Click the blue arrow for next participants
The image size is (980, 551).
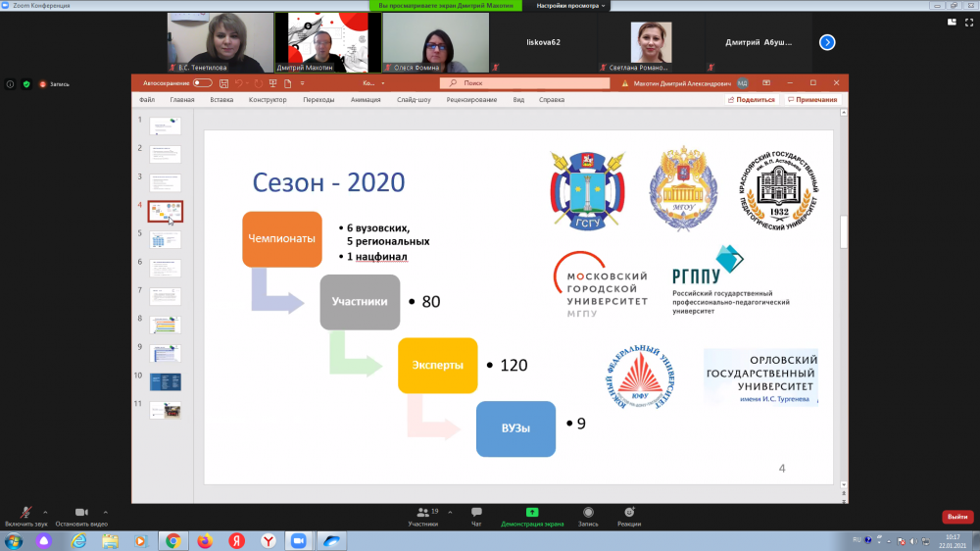(x=827, y=42)
